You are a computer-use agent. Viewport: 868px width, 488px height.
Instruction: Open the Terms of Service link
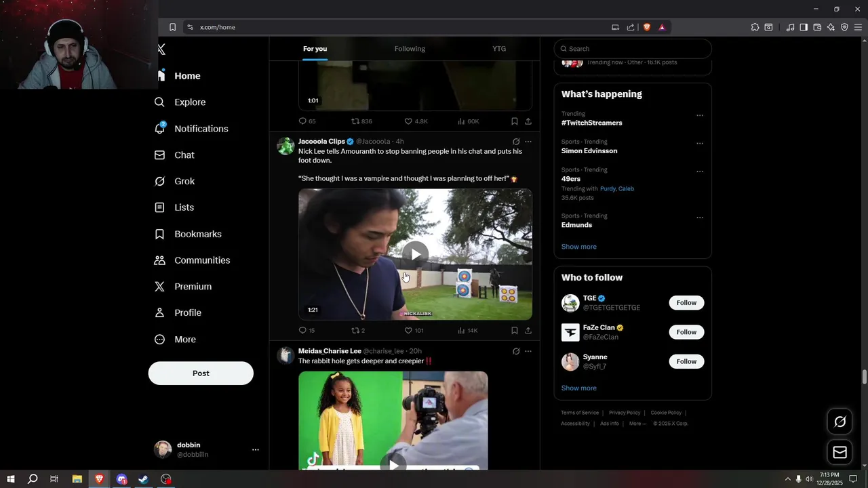pos(580,413)
